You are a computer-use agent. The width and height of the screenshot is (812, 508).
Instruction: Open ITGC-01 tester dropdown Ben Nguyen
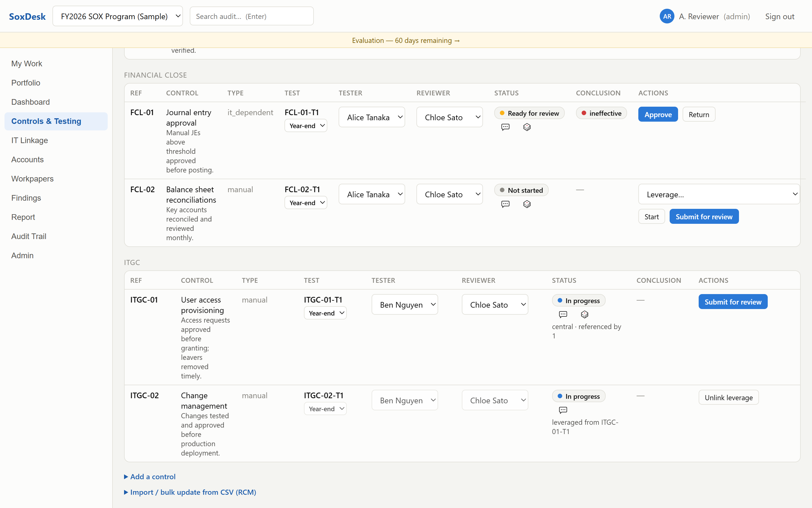(405, 305)
